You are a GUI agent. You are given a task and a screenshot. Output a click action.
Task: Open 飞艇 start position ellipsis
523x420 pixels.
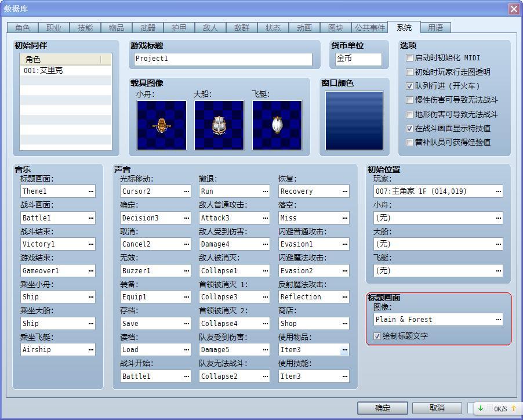[x=498, y=271]
